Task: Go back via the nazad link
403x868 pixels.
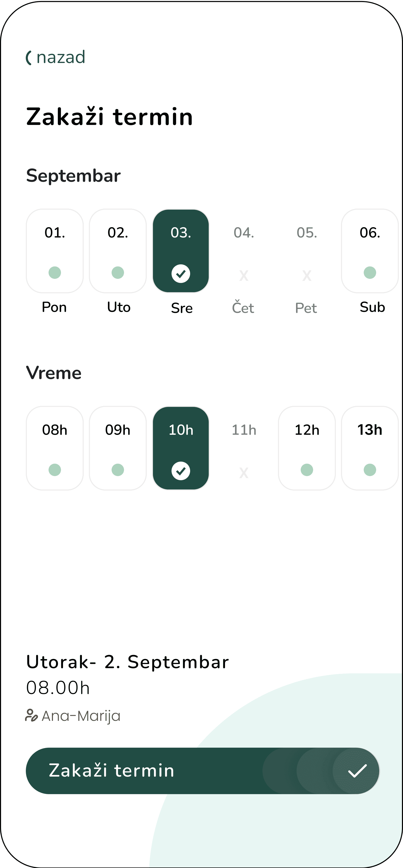Action: point(61,58)
